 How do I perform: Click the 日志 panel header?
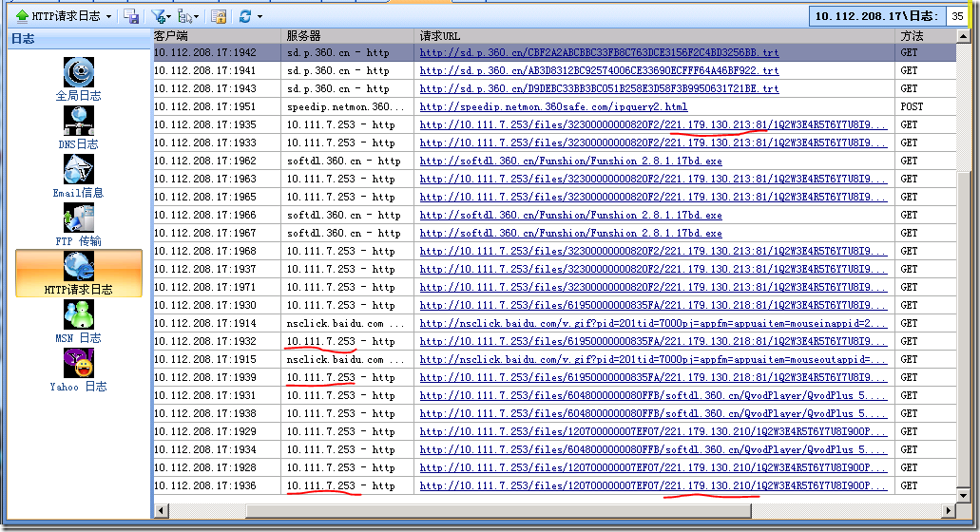(80, 39)
